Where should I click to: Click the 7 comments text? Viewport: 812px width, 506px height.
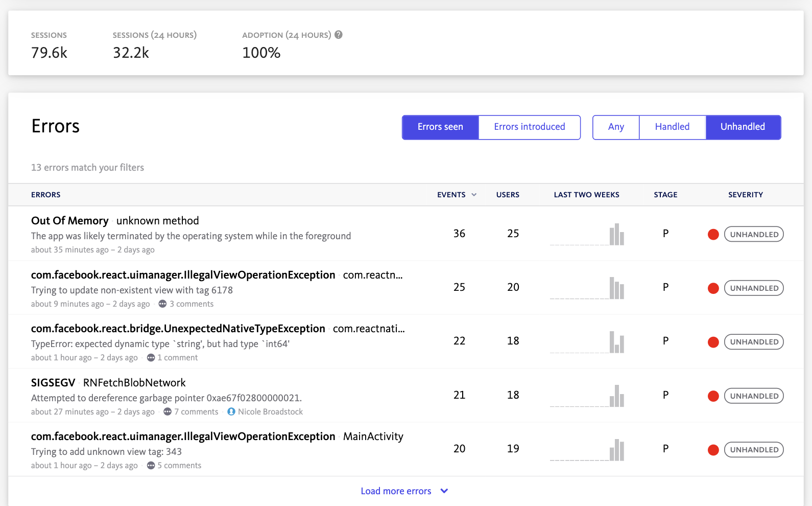click(x=196, y=412)
